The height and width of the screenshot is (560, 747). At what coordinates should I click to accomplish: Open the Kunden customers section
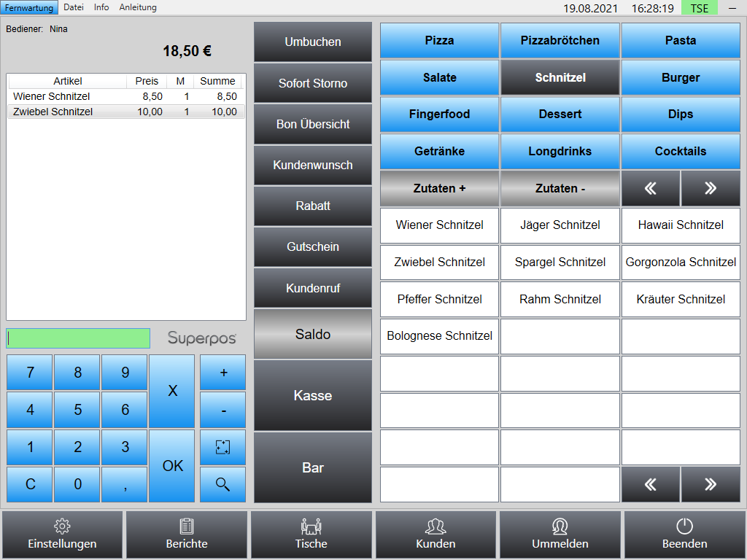pyautogui.click(x=436, y=534)
